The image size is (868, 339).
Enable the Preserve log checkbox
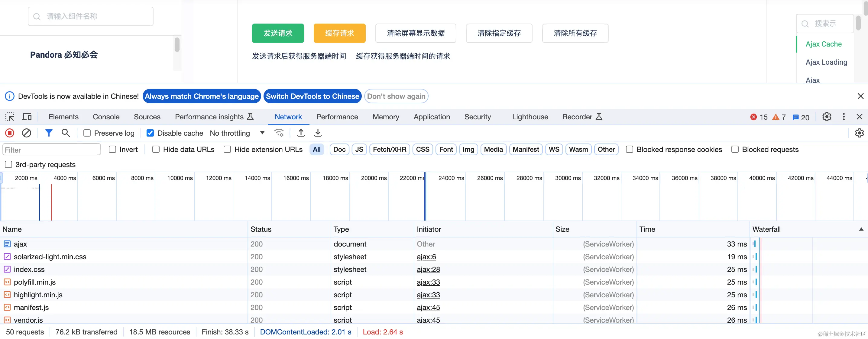click(x=87, y=133)
